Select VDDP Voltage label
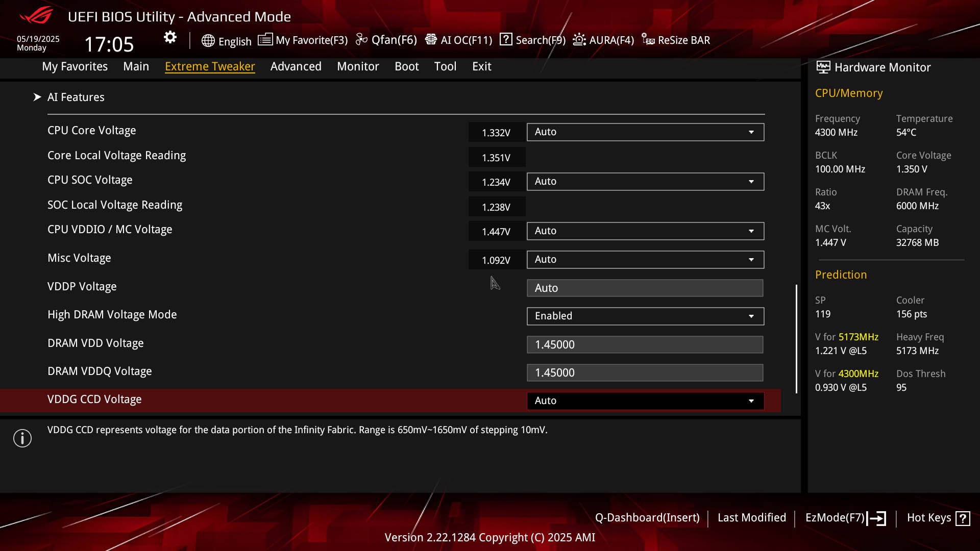Screen dimensions: 980x551 coord(82,287)
